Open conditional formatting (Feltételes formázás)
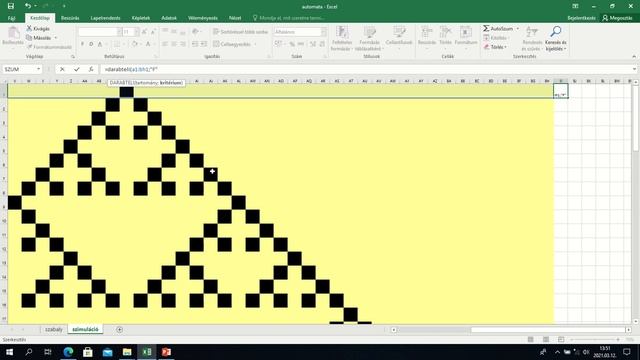The image size is (640, 360). click(342, 38)
